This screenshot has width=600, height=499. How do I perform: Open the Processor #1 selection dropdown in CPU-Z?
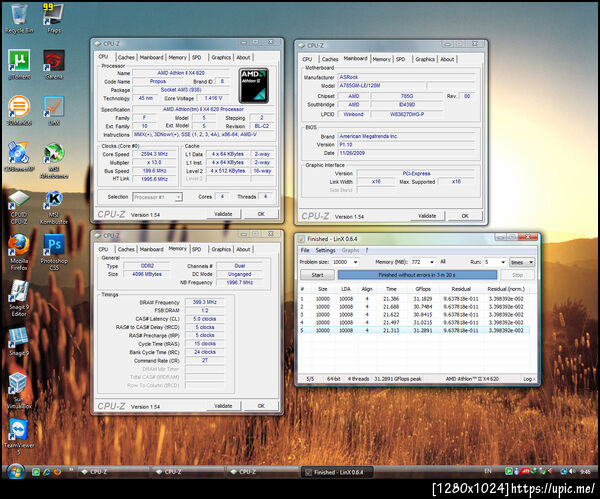(x=157, y=197)
